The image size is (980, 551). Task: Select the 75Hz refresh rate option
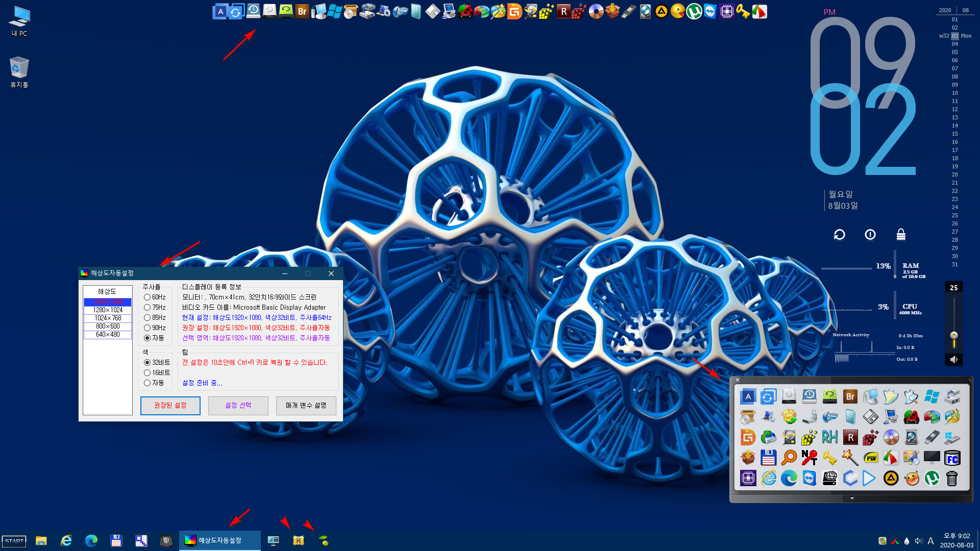[x=155, y=307]
